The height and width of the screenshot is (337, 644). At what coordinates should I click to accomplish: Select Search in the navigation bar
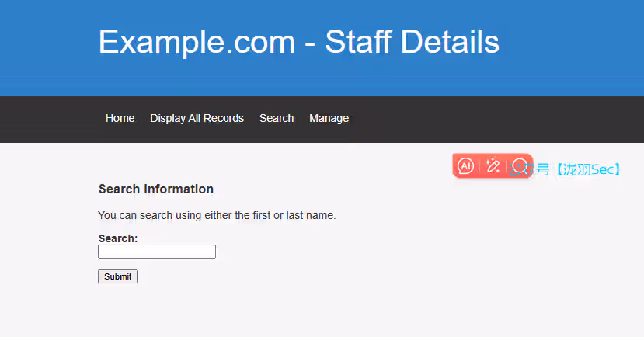click(x=277, y=118)
